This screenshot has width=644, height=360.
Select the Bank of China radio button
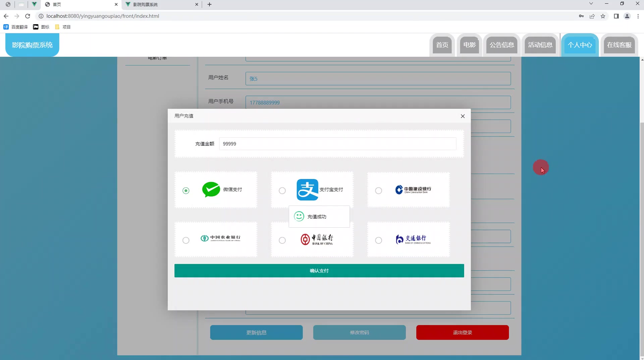tap(282, 240)
